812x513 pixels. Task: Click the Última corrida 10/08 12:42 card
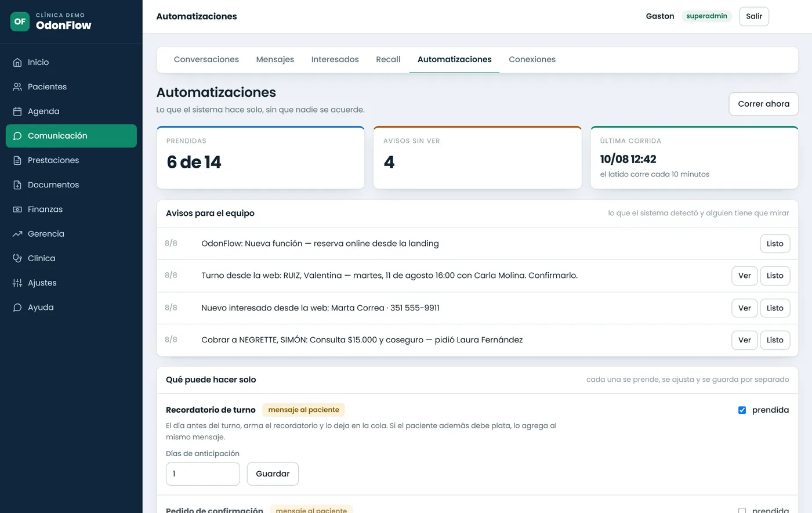pos(694,158)
